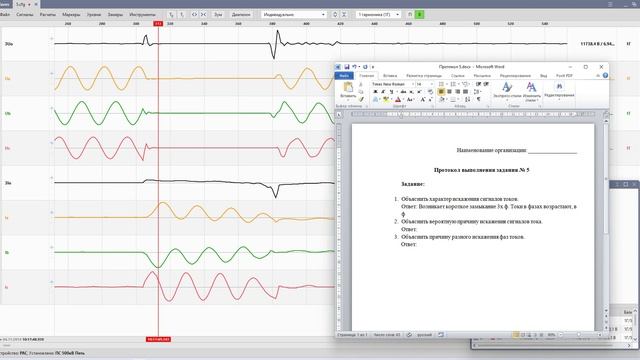Screen dimensions: 640x360
Task: Click the numbered list icon
Action: [453, 84]
